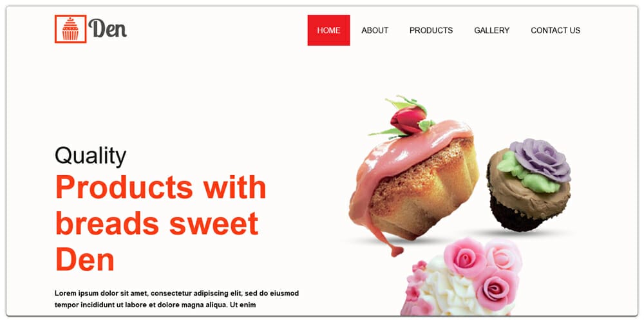Click the 'breads sweet' heading line
Viewport: 644px width, 322px height.
click(x=157, y=223)
